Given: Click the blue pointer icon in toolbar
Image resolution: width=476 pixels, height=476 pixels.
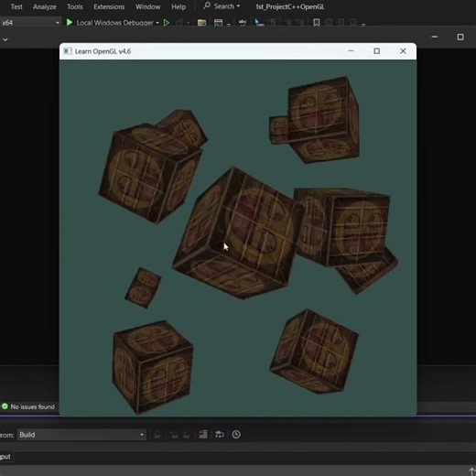Looking at the screenshot, I should point(259,23).
